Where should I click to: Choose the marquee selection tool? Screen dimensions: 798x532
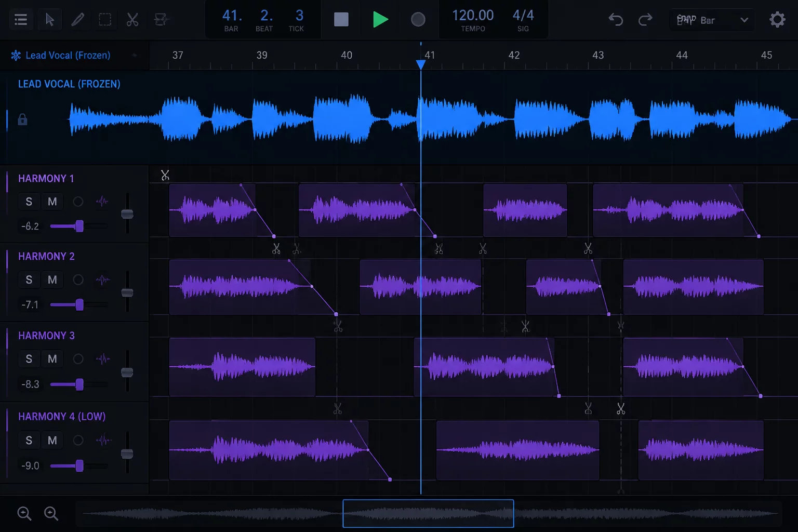(105, 20)
